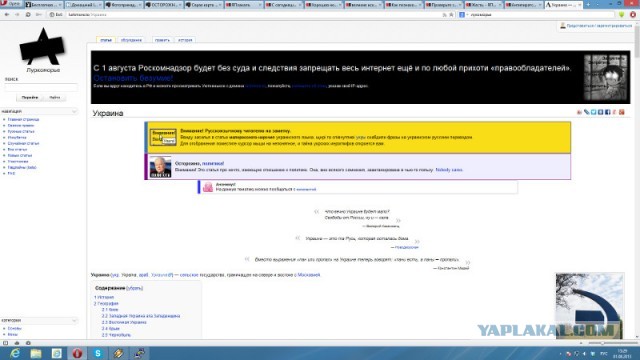Bookmark the page with the star icon
Viewport: 640px width, 360px height.
click(451, 15)
